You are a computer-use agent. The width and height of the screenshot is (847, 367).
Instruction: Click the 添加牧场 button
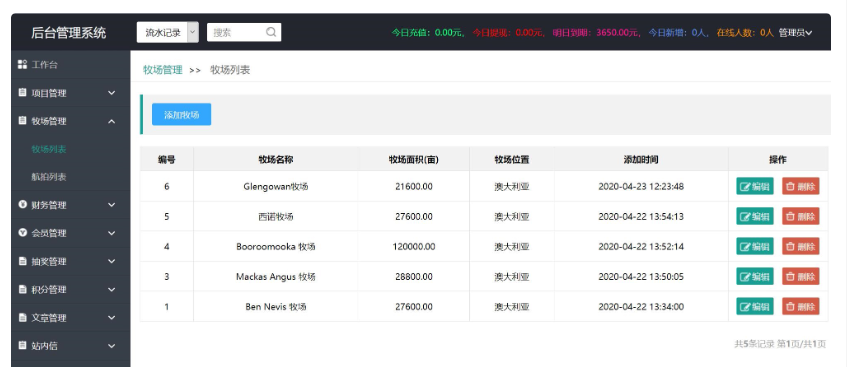point(182,115)
